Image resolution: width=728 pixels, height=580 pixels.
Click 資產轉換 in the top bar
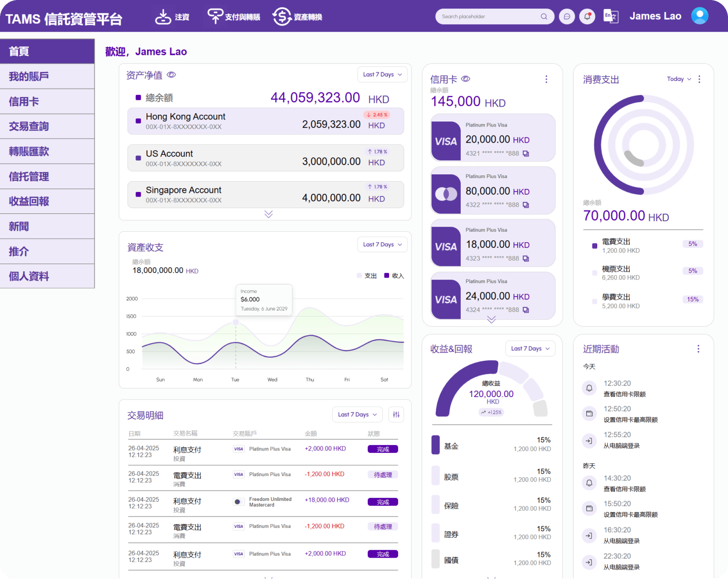[298, 17]
